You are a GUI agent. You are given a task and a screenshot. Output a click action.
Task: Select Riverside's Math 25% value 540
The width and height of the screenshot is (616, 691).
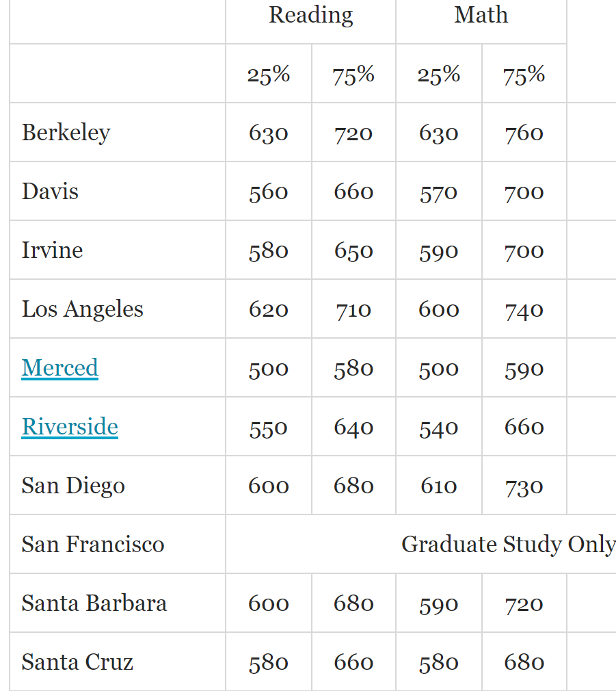coord(438,428)
